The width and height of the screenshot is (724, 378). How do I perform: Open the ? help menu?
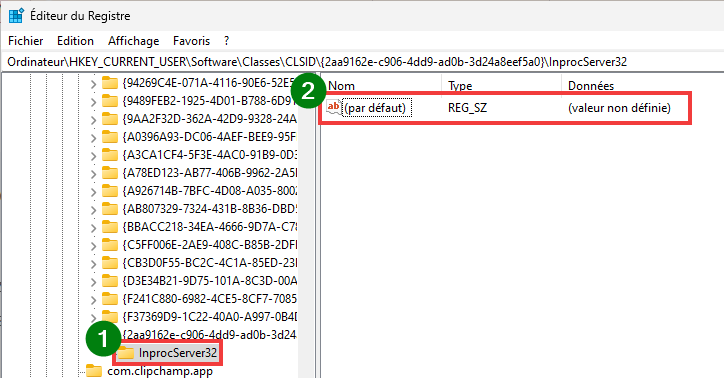226,41
